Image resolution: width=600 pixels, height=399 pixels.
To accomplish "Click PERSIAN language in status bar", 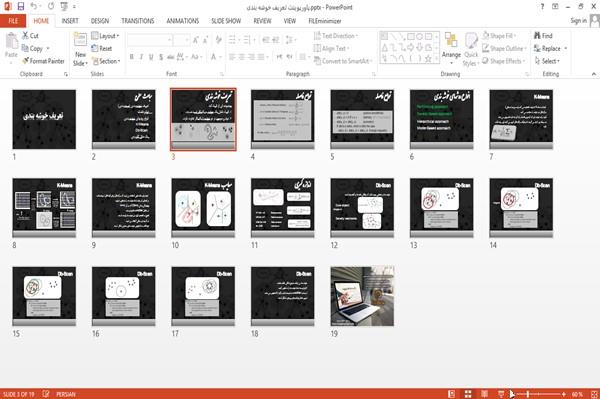I will tap(66, 394).
